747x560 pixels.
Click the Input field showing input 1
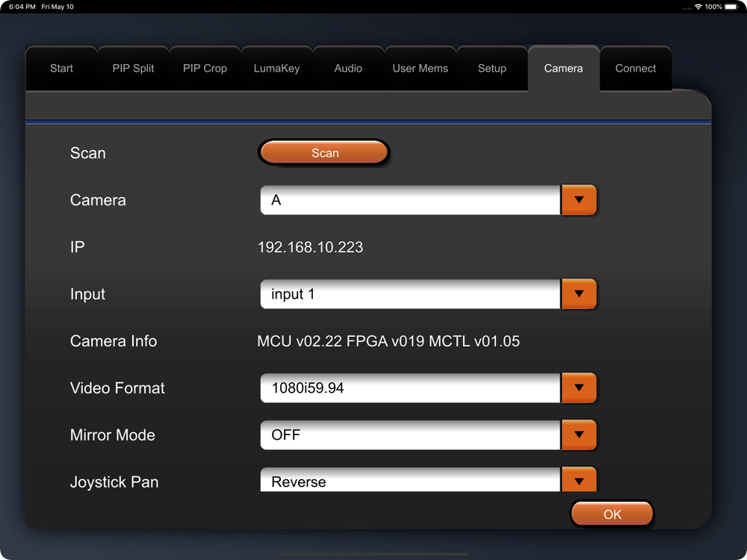point(409,294)
